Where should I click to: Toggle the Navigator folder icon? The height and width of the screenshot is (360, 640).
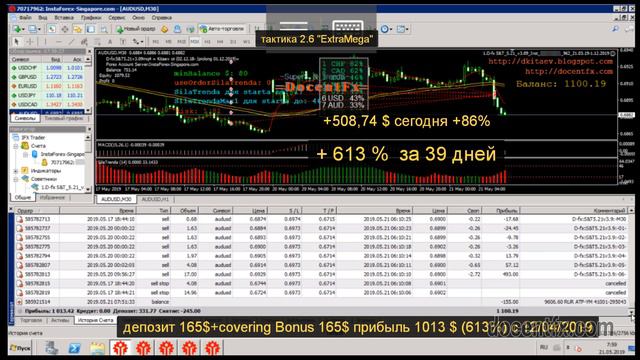pos(78,29)
